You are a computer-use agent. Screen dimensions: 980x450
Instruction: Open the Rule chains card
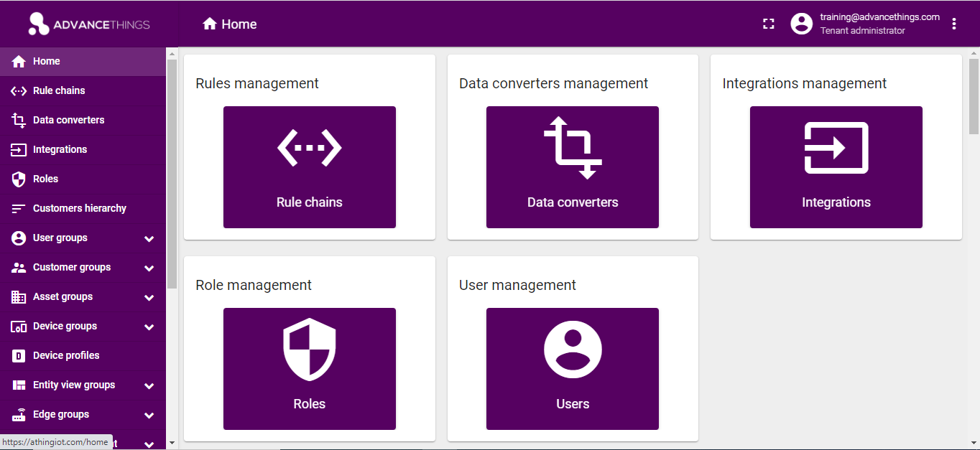[x=309, y=167]
